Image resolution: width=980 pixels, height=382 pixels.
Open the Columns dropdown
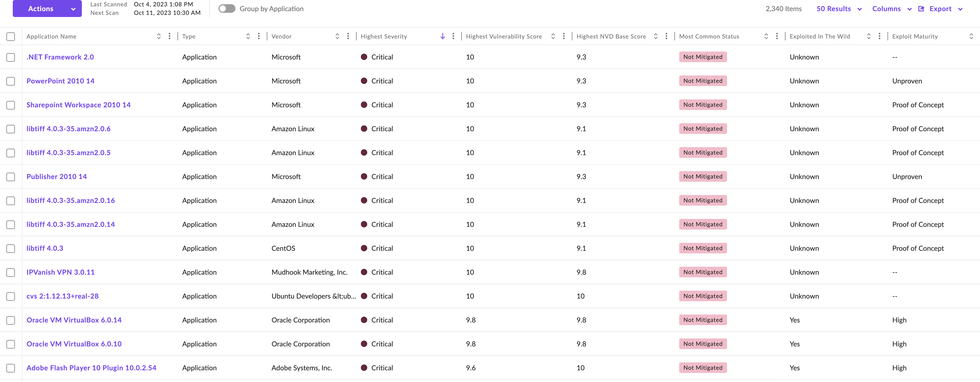coord(891,9)
